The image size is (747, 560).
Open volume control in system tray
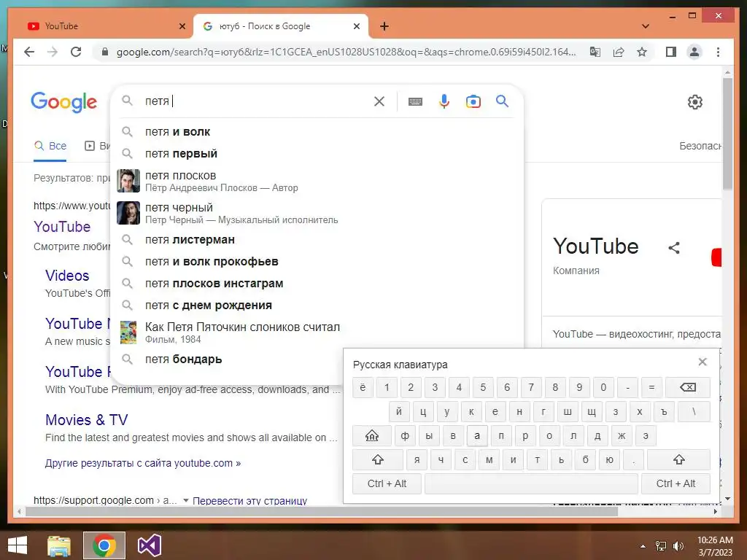678,545
